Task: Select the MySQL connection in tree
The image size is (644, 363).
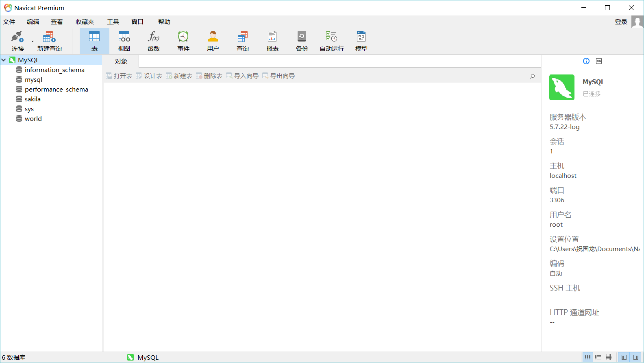Action: 28,60
